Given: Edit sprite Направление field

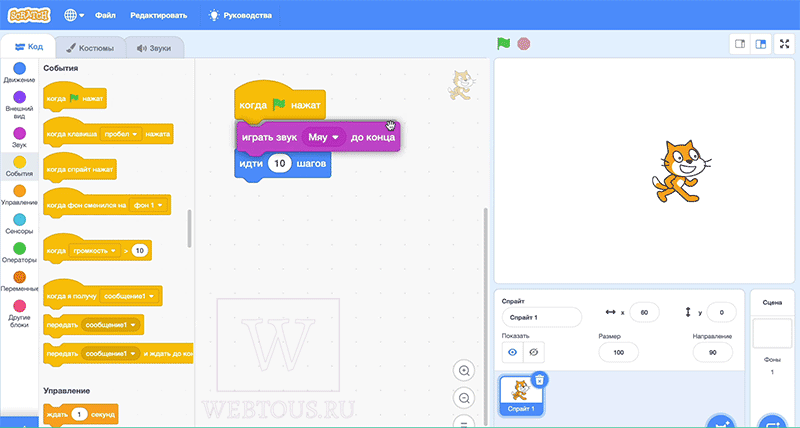Looking at the screenshot, I should click(713, 353).
